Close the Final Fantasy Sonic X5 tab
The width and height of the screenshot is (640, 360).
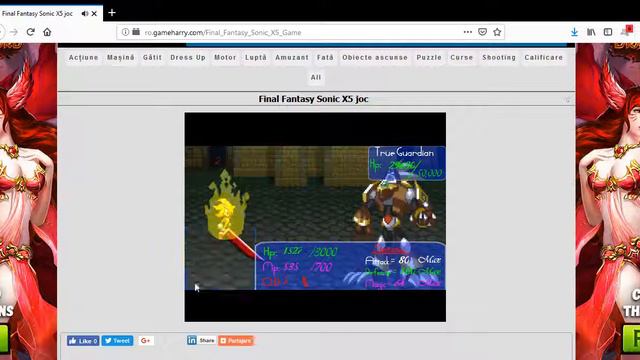click(x=94, y=13)
